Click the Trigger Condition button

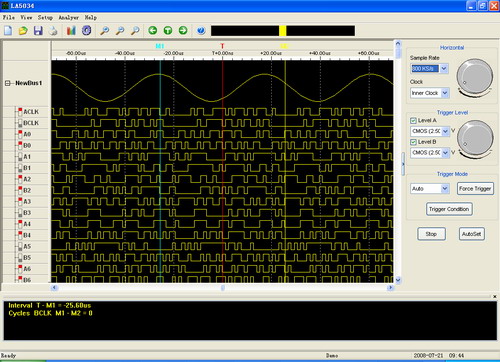coord(449,209)
